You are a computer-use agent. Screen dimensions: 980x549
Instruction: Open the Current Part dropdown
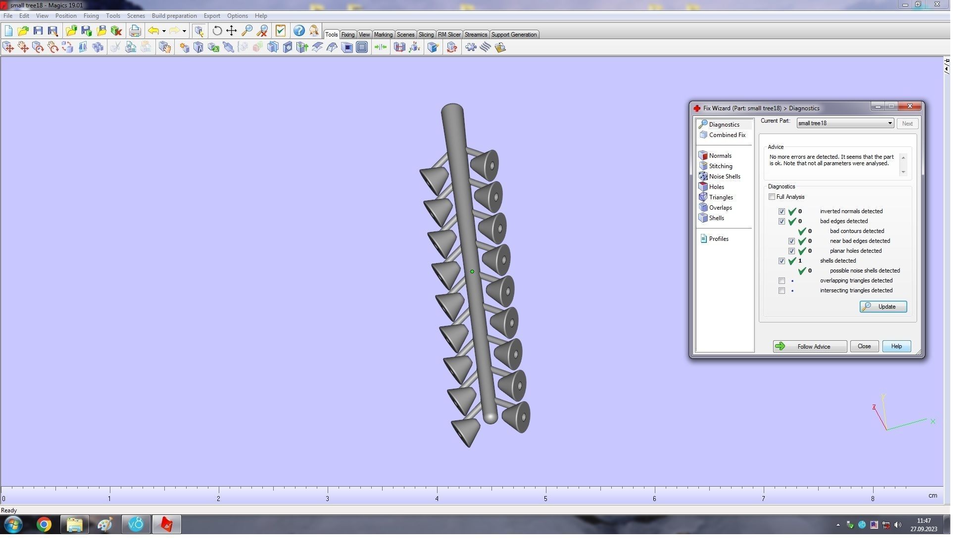pyautogui.click(x=889, y=123)
